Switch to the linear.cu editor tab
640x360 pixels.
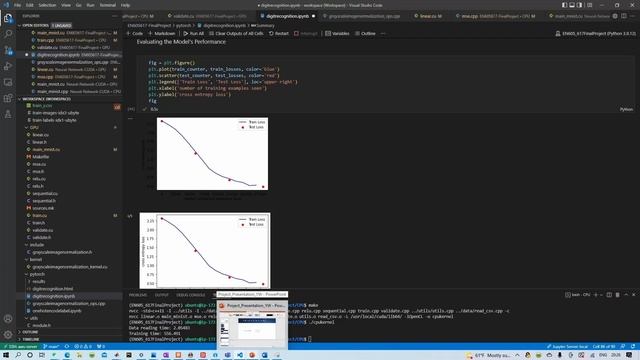coord(428,16)
